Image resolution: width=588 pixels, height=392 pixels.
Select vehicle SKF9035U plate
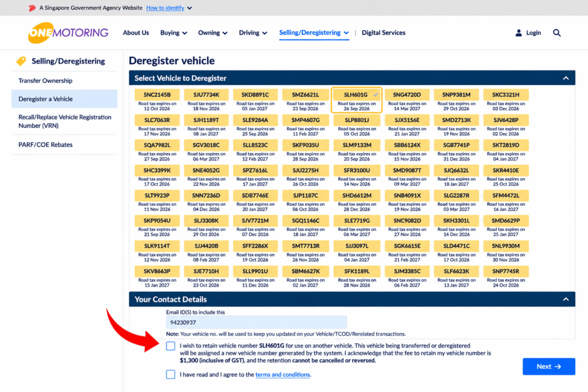point(305,145)
